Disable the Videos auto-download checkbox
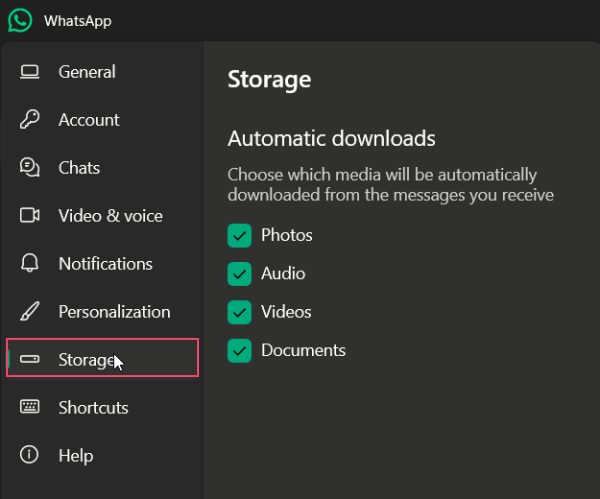600x499 pixels. (x=240, y=312)
